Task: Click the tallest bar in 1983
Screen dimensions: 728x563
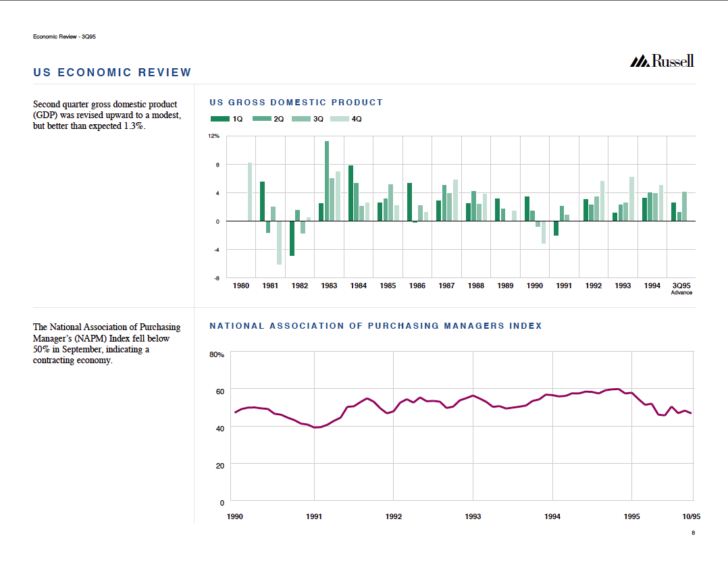Action: click(327, 181)
